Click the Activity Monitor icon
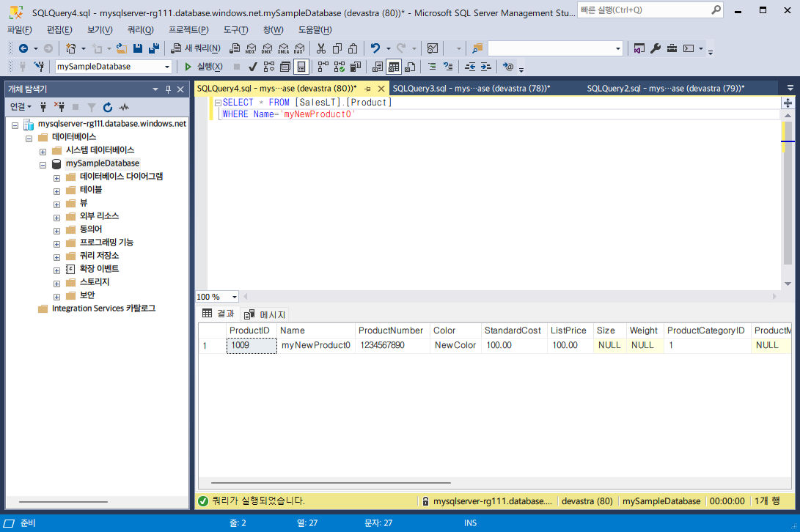 tap(433, 48)
